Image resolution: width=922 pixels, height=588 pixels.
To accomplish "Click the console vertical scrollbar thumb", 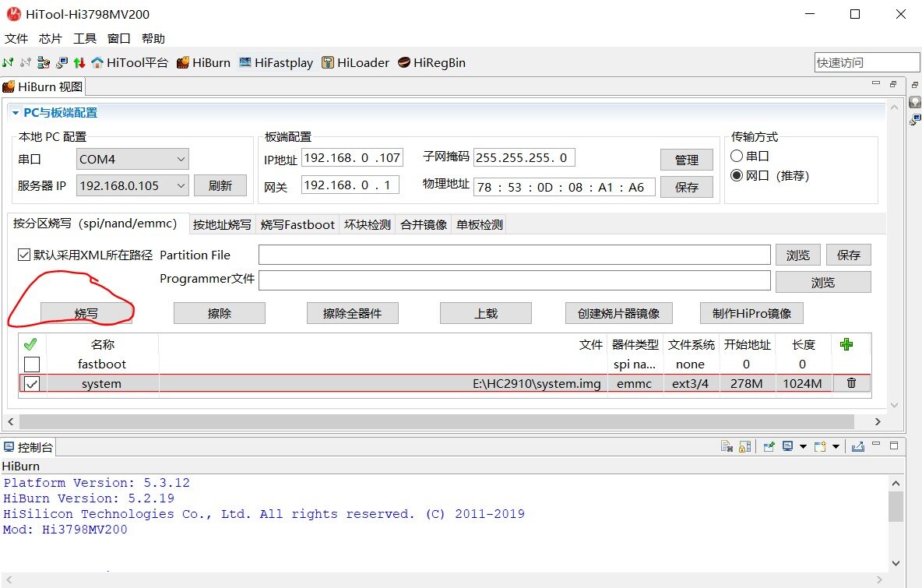I will (896, 507).
